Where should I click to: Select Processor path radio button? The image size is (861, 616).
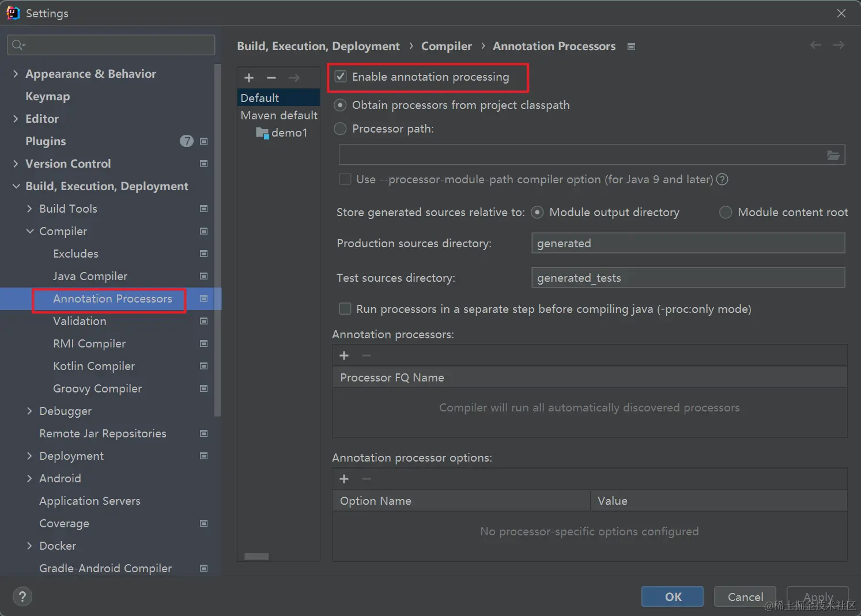(341, 129)
